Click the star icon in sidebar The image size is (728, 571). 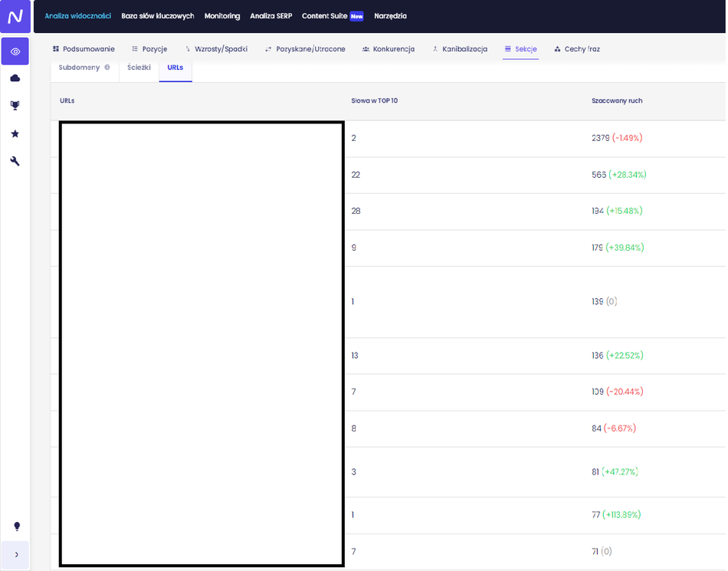point(15,133)
